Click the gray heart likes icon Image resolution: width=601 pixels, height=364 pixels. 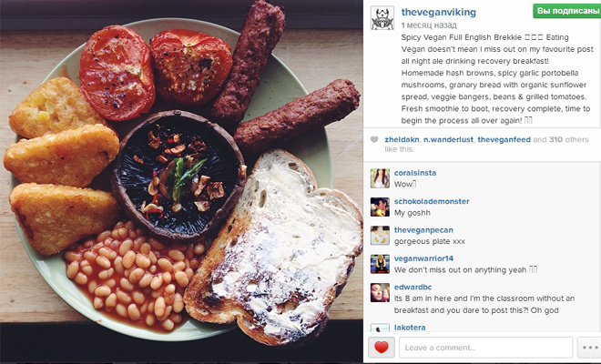point(374,140)
